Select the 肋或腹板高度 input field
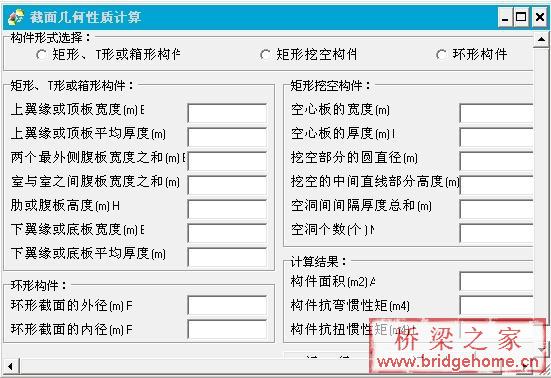Viewport: 551px width, 378px height. coord(227,209)
